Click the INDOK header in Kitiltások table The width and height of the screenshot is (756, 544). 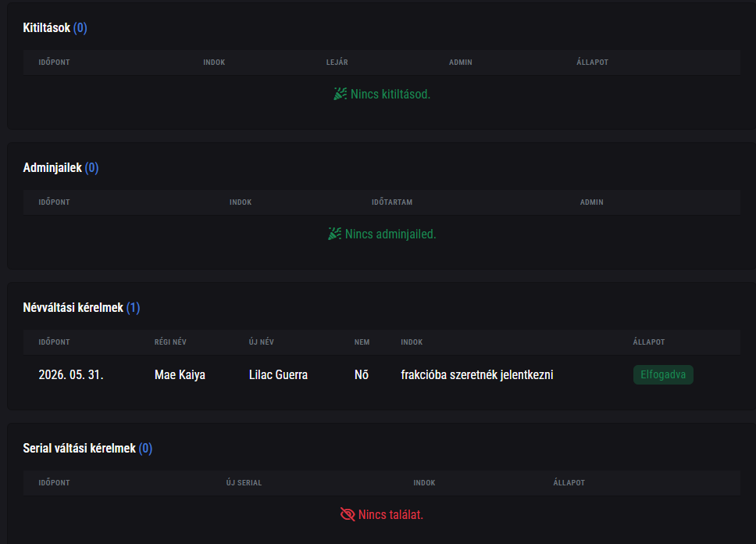tap(214, 63)
